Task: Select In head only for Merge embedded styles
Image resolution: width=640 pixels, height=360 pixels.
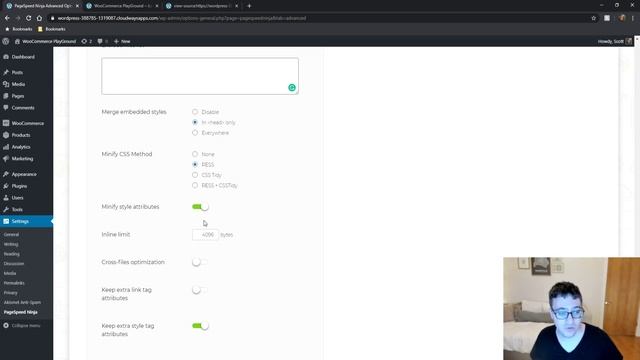Action: (x=195, y=122)
